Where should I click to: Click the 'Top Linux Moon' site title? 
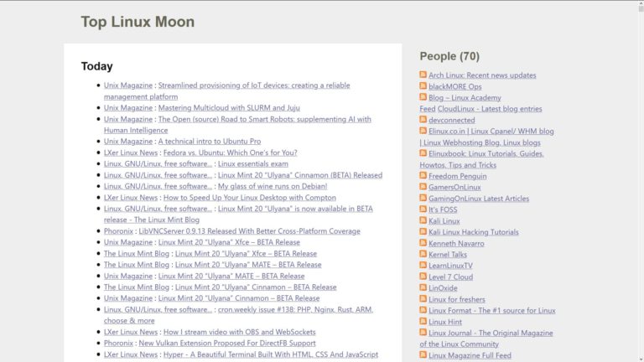tap(138, 22)
